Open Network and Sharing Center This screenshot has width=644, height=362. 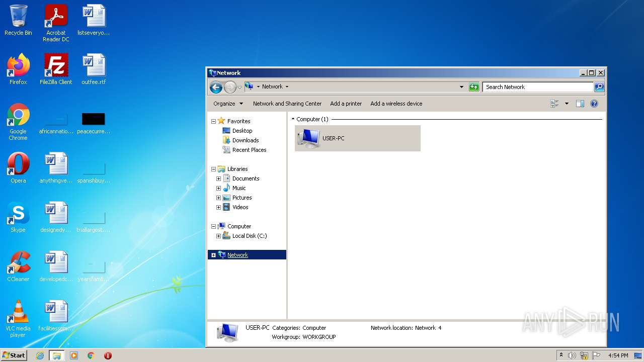coord(287,104)
